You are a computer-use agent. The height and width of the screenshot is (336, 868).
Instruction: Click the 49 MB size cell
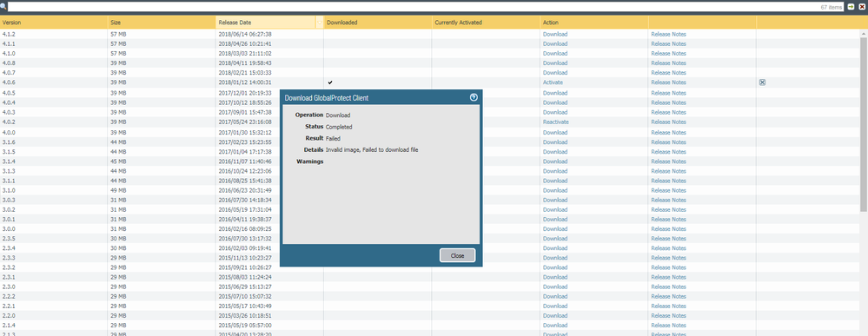[118, 190]
